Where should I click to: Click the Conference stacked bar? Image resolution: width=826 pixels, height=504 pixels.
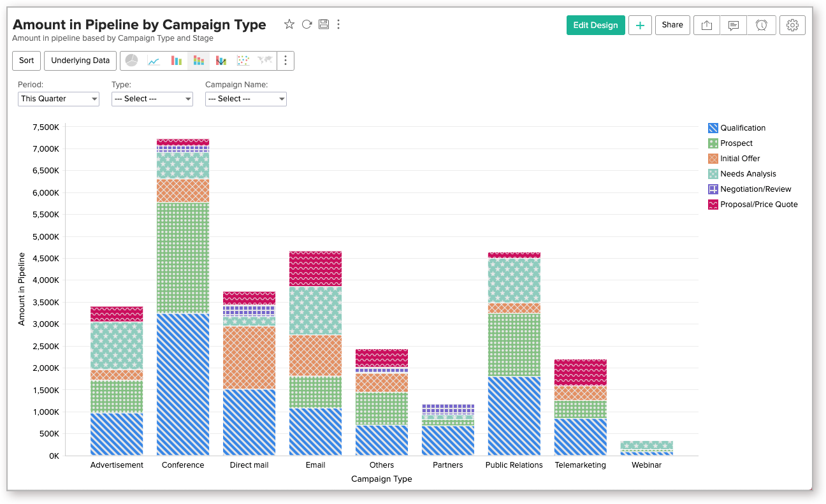(183, 287)
